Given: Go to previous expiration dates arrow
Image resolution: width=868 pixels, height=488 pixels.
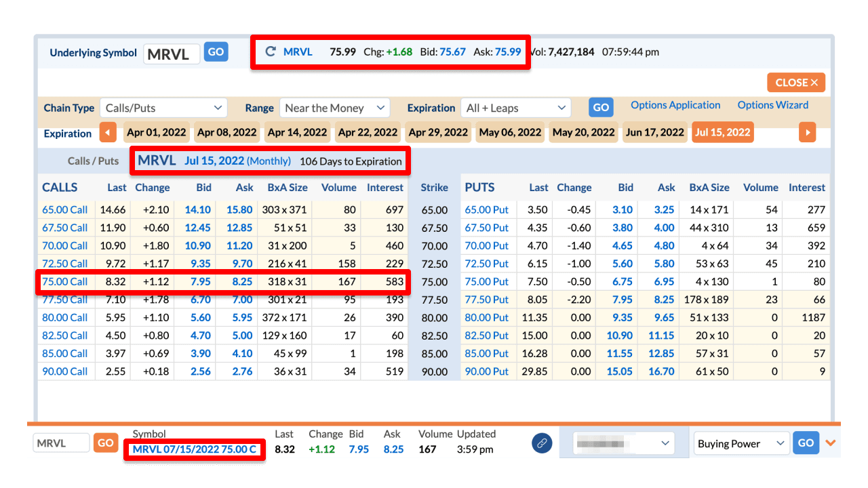Looking at the screenshot, I should pos(108,132).
